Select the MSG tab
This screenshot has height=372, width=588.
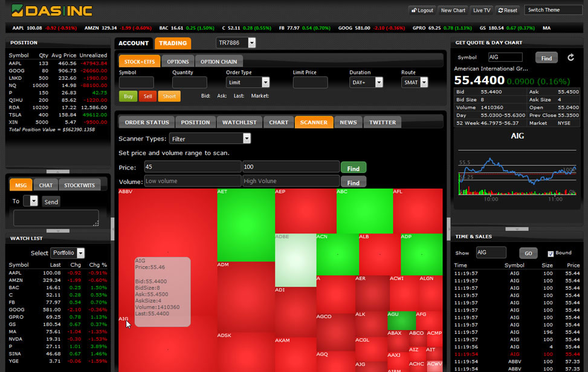tap(21, 185)
